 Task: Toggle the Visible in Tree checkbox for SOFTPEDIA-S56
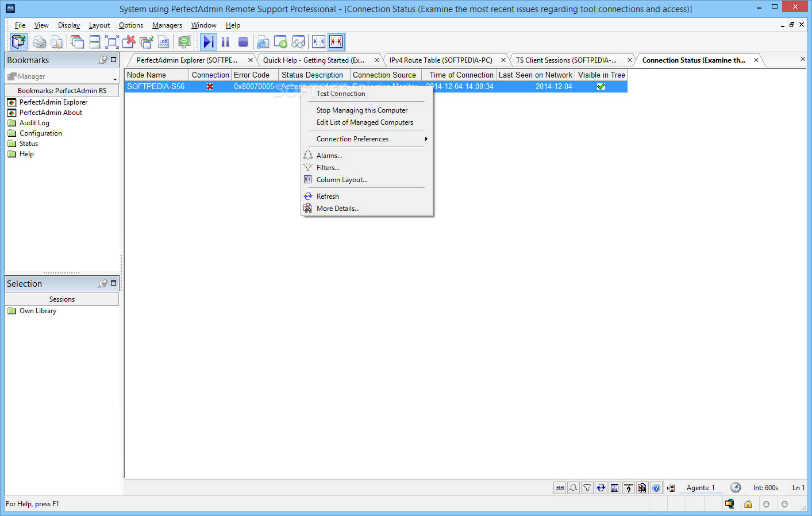(x=601, y=87)
